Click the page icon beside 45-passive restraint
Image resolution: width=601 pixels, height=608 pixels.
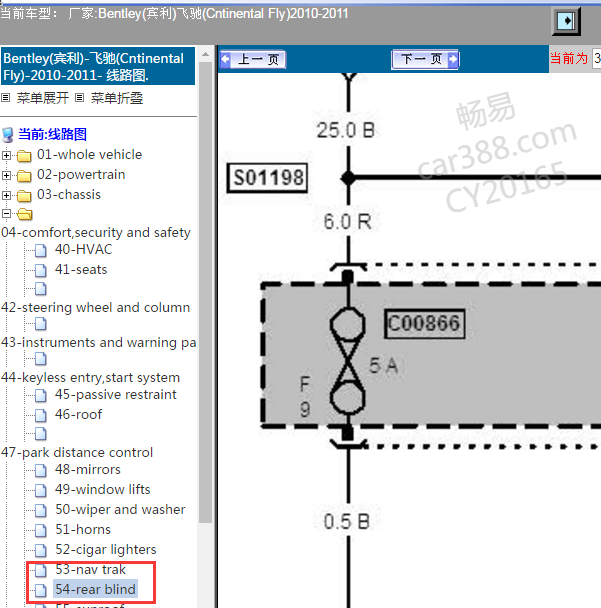[41, 396]
